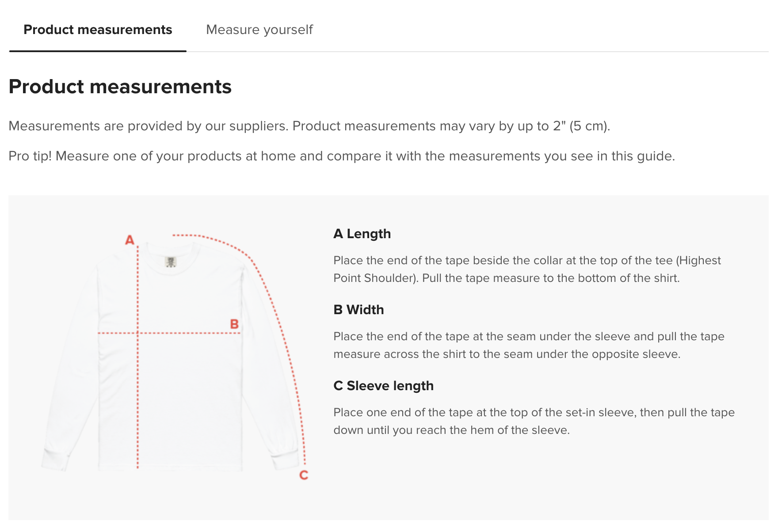Image resolution: width=778 pixels, height=532 pixels.
Task: Click the A Length heading
Action: [x=362, y=234]
